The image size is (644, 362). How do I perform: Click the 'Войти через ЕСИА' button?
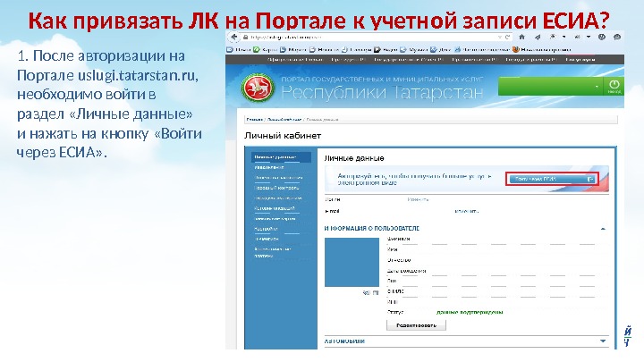point(552,179)
